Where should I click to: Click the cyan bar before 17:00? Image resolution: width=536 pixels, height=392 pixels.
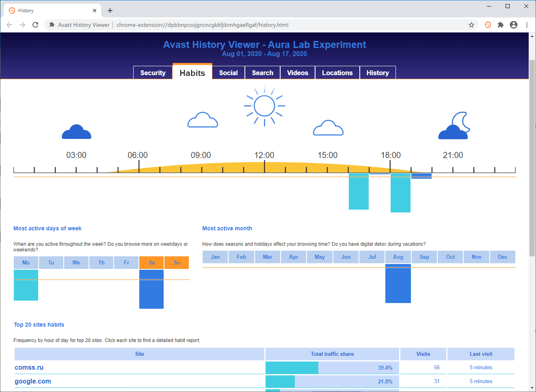(x=359, y=191)
